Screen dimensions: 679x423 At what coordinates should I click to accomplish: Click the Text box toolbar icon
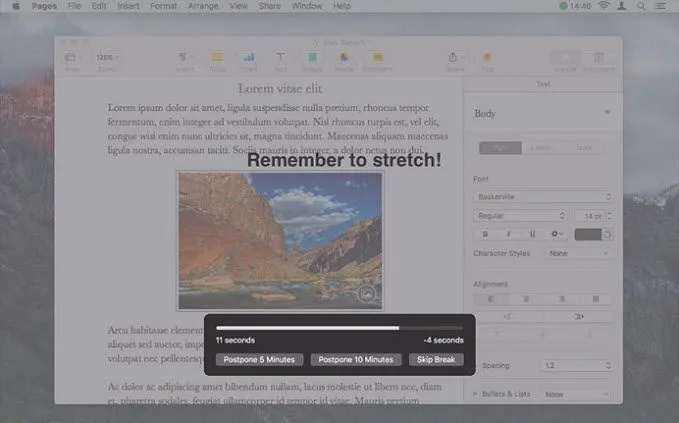280,59
